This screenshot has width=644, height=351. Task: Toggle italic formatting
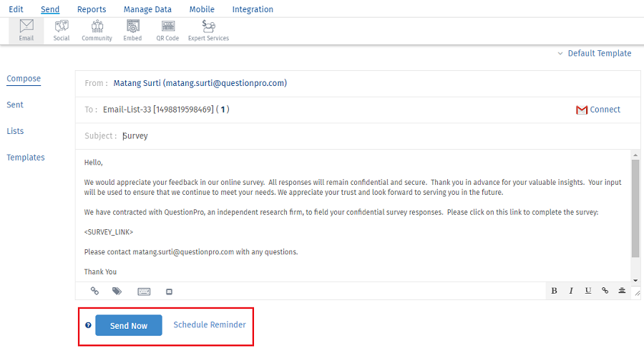571,291
